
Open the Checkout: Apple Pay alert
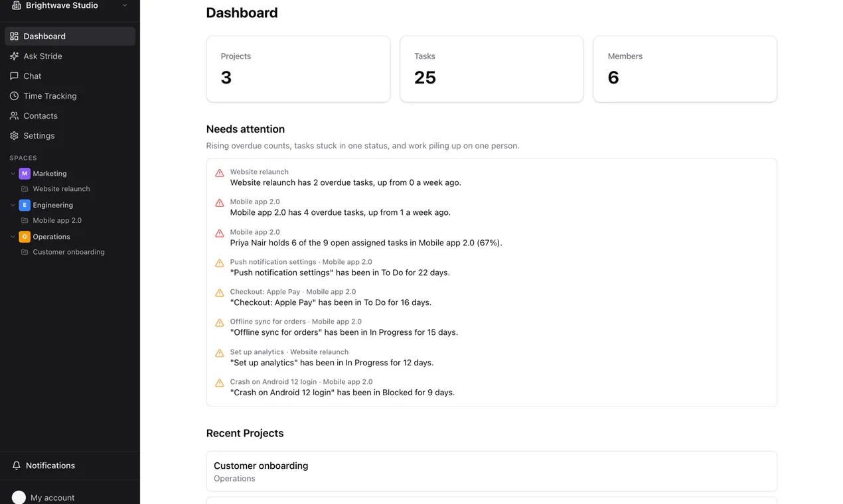[x=491, y=297]
